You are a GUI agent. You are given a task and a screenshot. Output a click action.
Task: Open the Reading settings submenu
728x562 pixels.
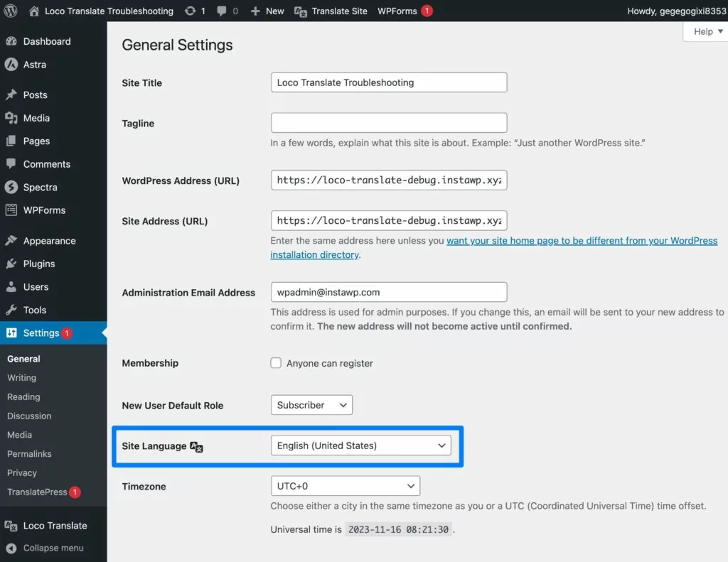coord(23,396)
